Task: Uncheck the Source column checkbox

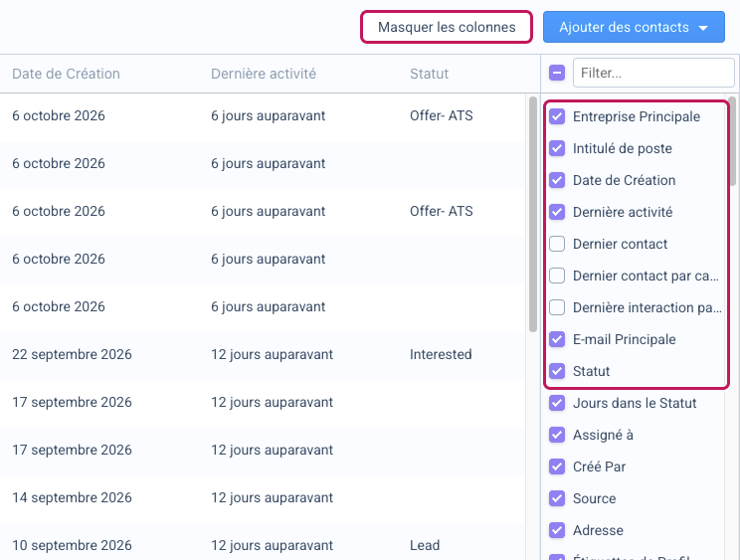Action: [557, 498]
